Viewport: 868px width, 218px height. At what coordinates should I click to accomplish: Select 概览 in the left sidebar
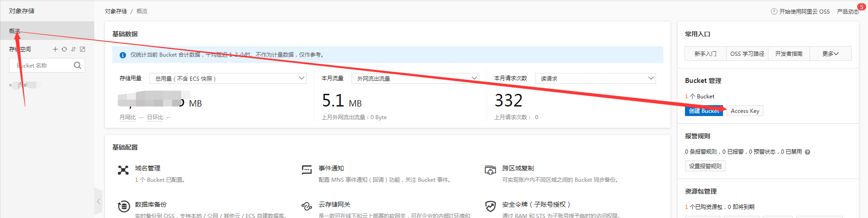[x=47, y=31]
